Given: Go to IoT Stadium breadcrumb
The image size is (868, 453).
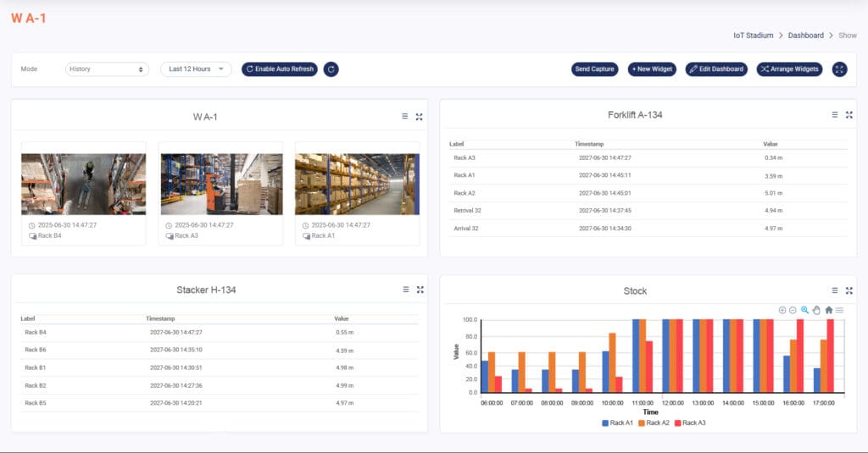Looking at the screenshot, I should pos(753,36).
